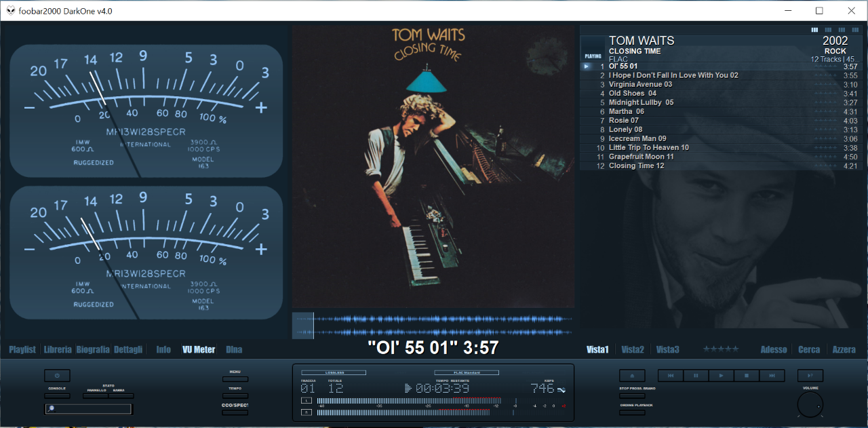Open the Ordine Playback selector
The image size is (868, 428).
tap(632, 412)
